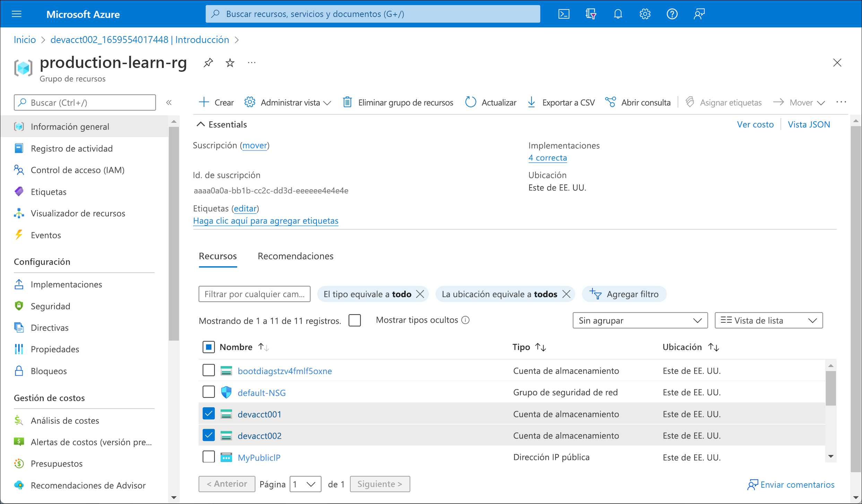This screenshot has height=504, width=862.
Task: Check the default-NSG row checkbox
Action: click(209, 392)
